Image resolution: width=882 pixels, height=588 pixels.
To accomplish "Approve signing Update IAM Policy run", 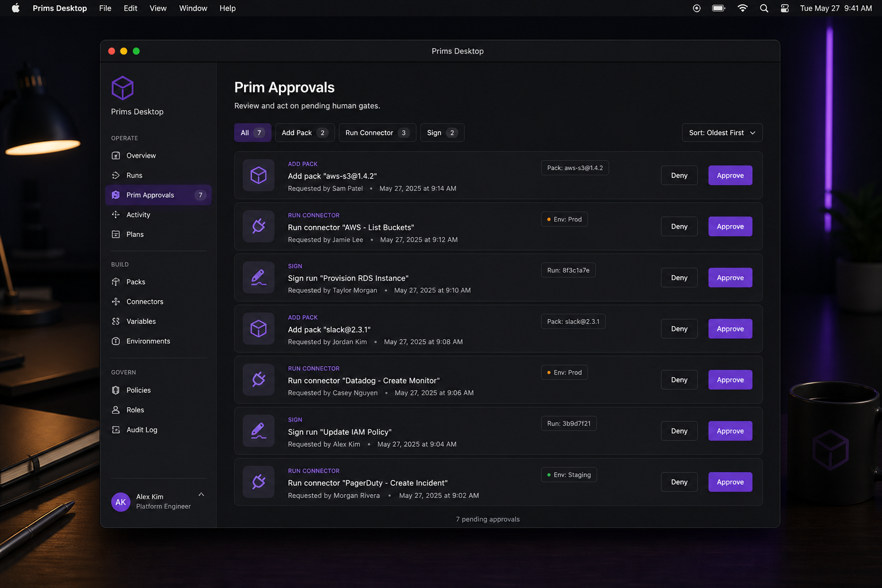I will (730, 431).
